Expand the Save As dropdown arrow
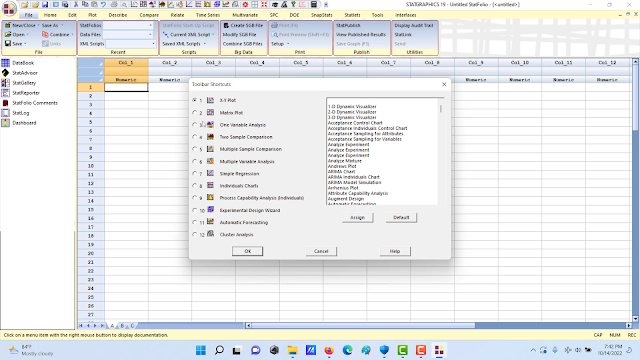This screenshot has width=640, height=360. pyautogui.click(x=62, y=25)
